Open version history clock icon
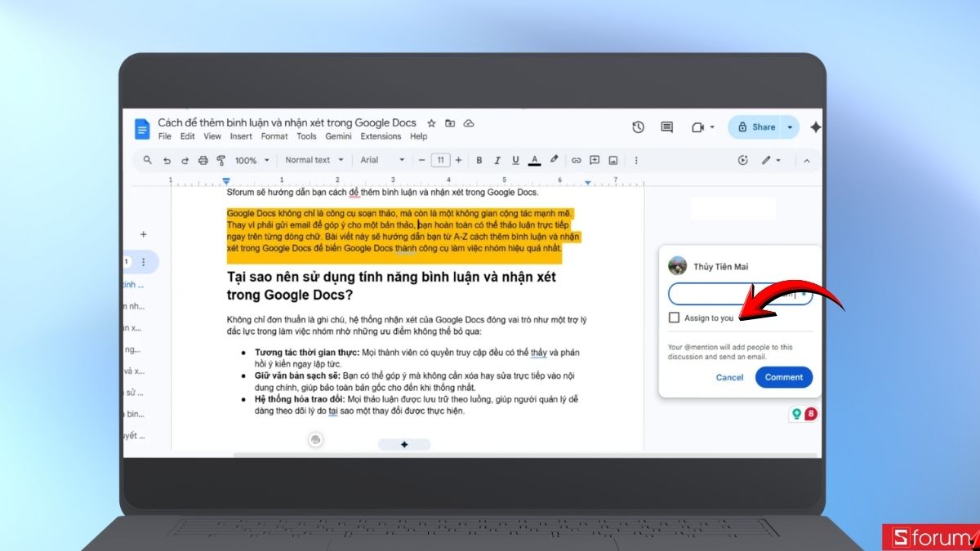 [x=639, y=127]
